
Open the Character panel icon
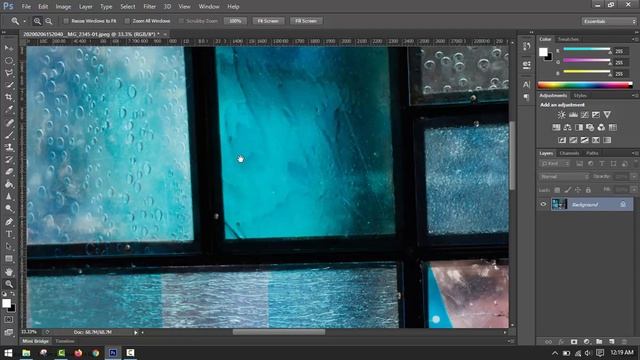527,84
